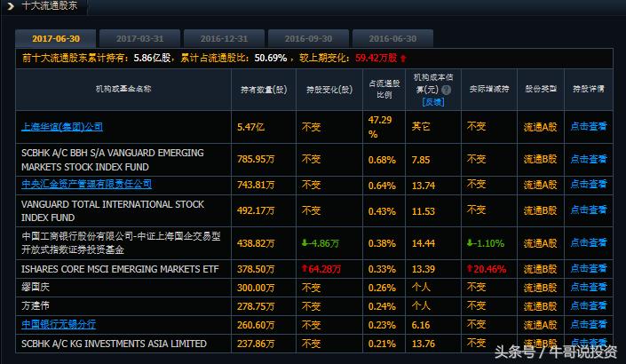Click the 实际增减持 column header
626x364 pixels.
[489, 89]
